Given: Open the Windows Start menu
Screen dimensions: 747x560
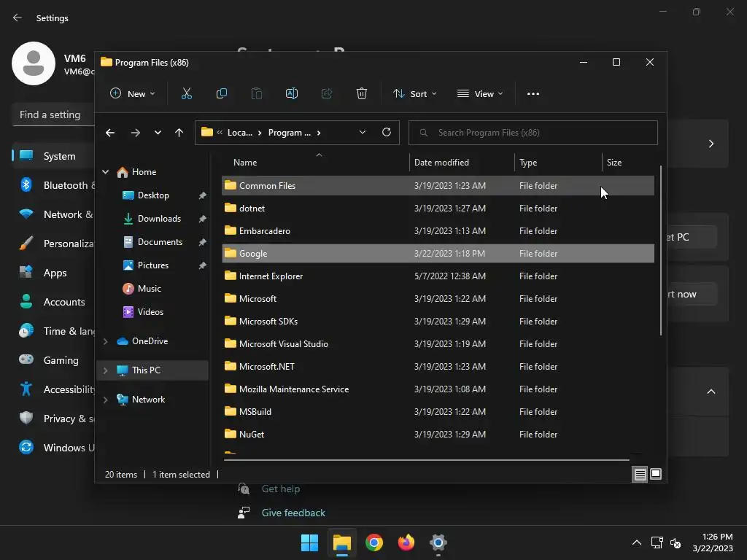Looking at the screenshot, I should pos(309,542).
